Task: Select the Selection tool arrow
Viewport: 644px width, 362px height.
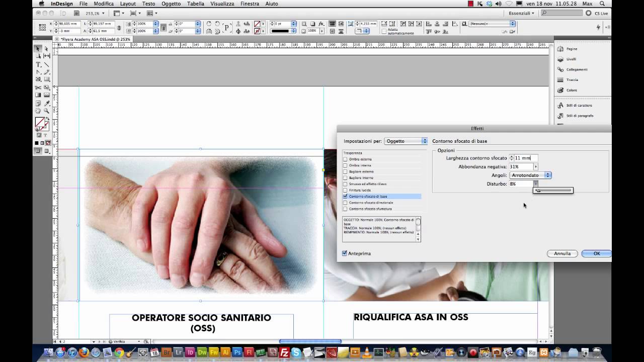Action: pyautogui.click(x=38, y=49)
